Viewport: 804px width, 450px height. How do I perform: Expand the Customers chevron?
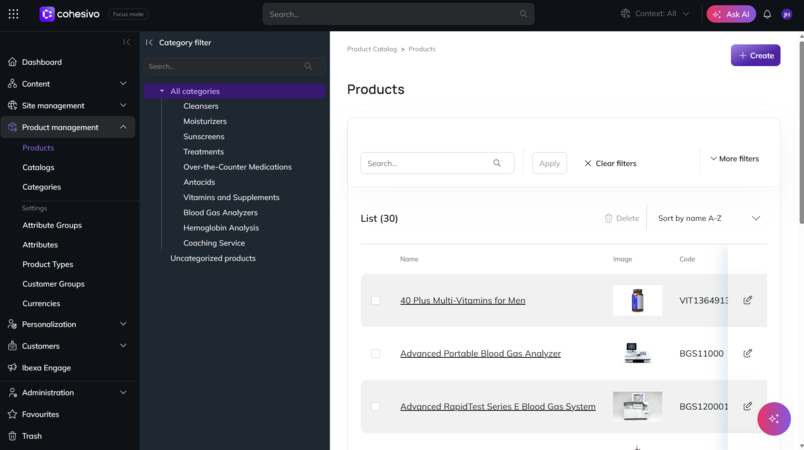click(x=123, y=346)
